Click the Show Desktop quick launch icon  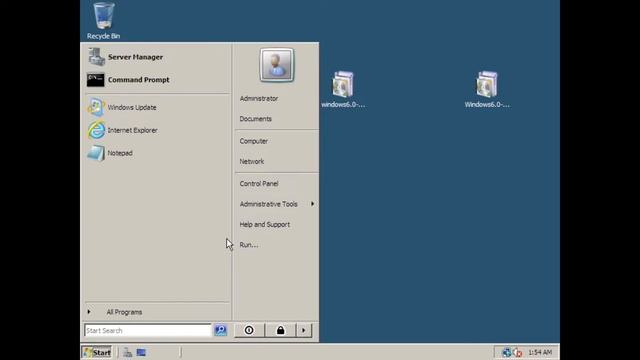click(141, 352)
